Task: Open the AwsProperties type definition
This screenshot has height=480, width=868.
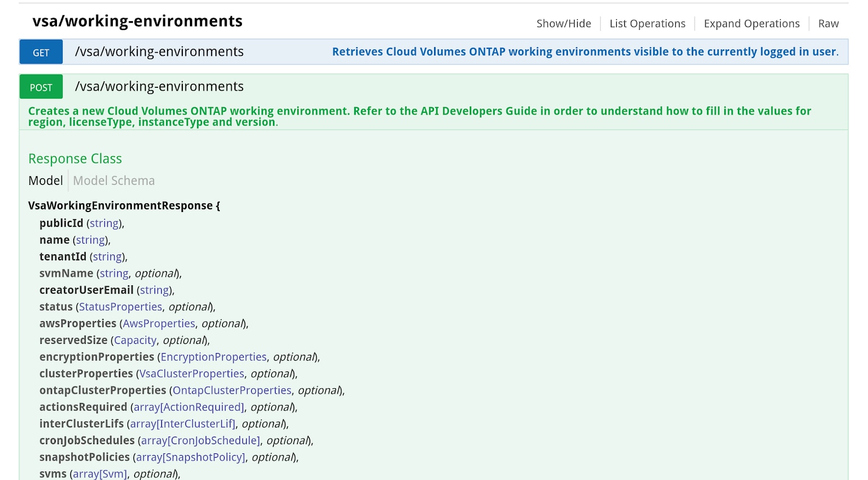Action: coord(158,323)
